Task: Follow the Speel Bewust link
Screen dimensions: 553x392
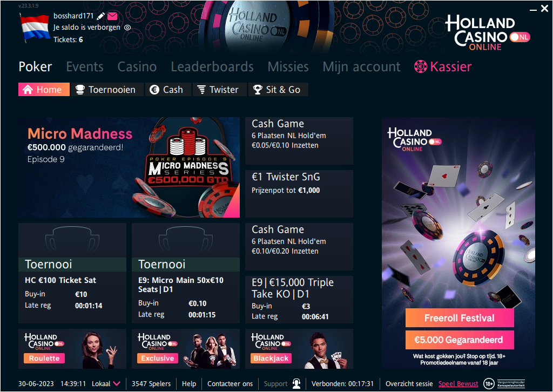Action: point(458,383)
